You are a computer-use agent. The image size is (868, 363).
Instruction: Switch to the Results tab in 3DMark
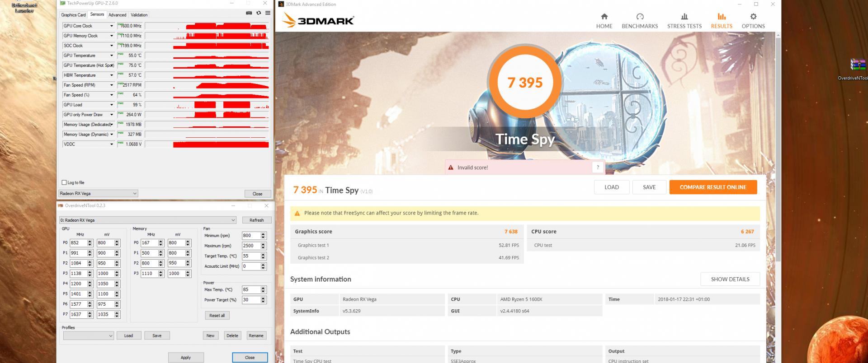point(722,21)
